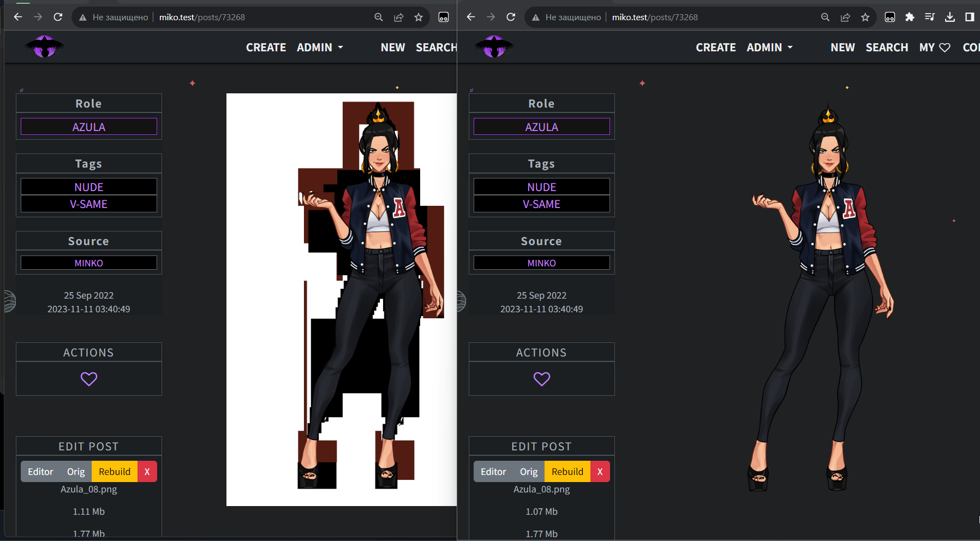Click the Editor button in left window

point(41,472)
